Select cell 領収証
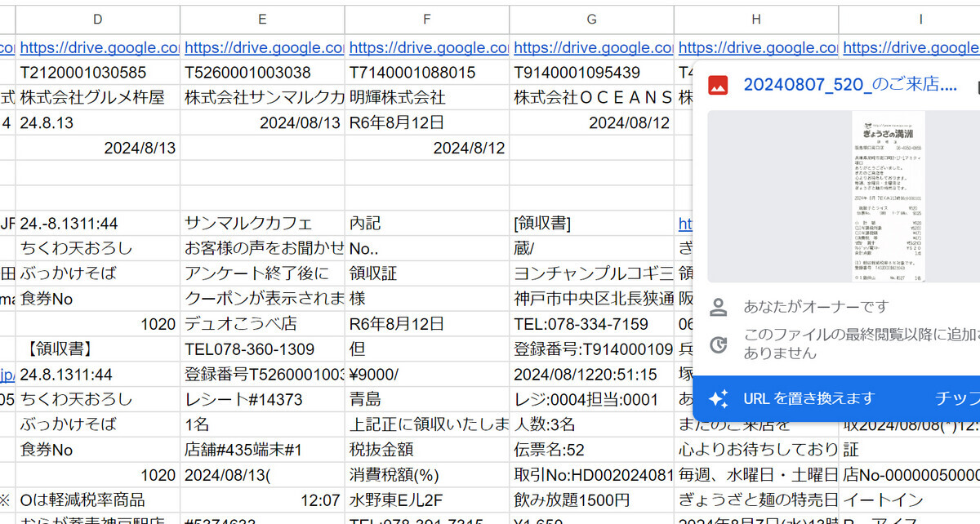 coord(427,273)
